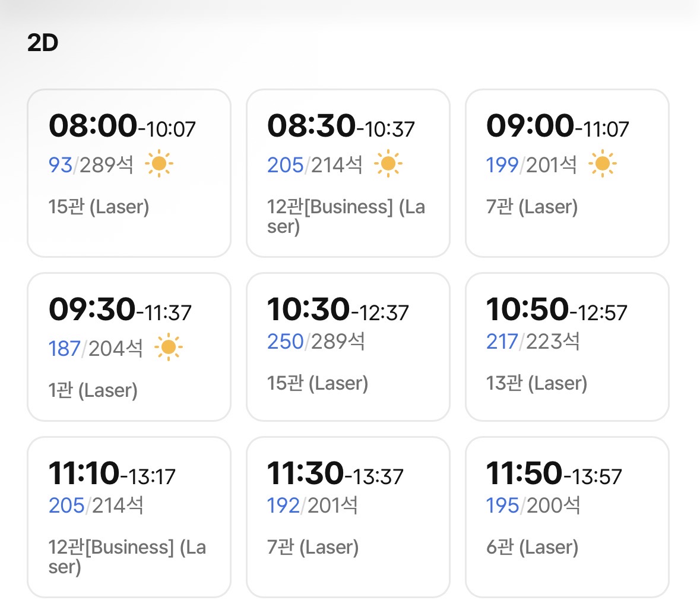Click the 15관 (Laser) label for 10:30
The height and width of the screenshot is (600, 700).
[318, 383]
